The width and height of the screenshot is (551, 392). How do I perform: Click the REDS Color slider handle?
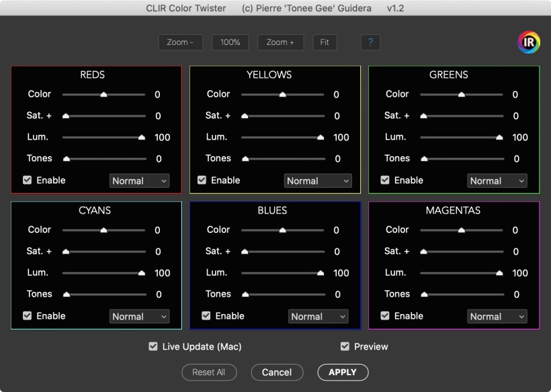pyautogui.click(x=103, y=95)
